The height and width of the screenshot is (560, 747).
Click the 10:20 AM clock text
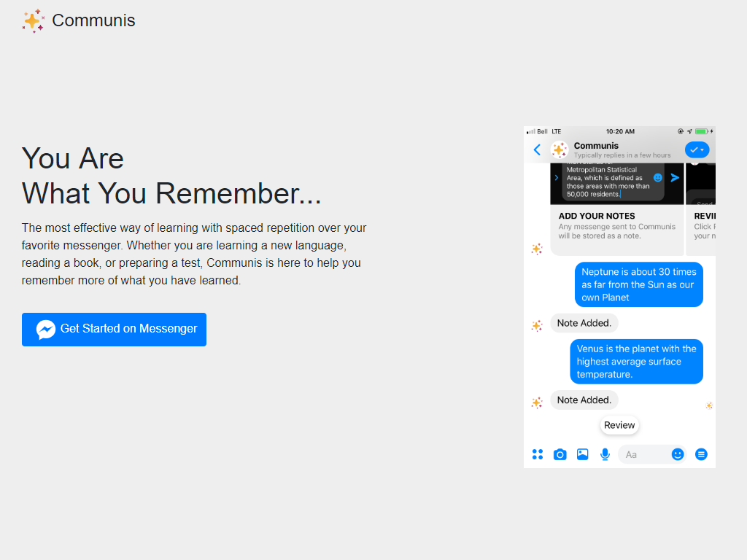[x=620, y=131]
